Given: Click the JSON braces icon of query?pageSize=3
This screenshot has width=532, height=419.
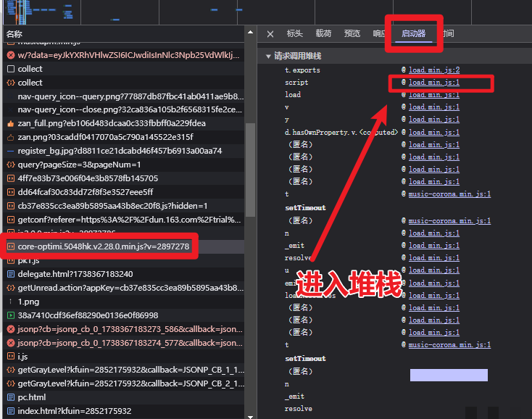Looking at the screenshot, I should 11,165.
